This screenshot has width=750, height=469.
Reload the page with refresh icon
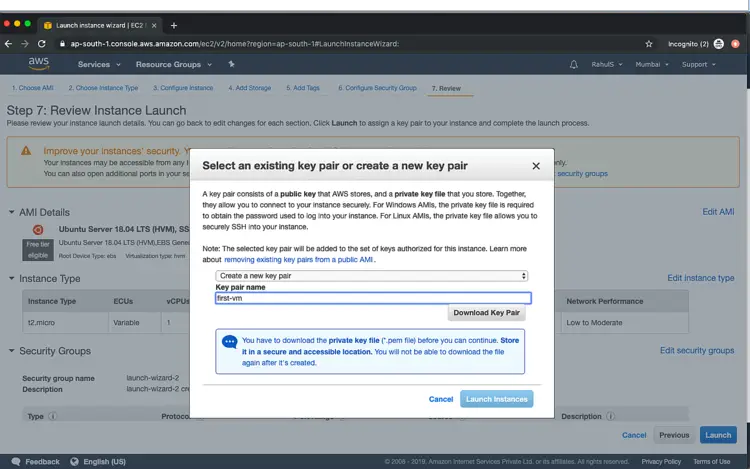pos(42,44)
